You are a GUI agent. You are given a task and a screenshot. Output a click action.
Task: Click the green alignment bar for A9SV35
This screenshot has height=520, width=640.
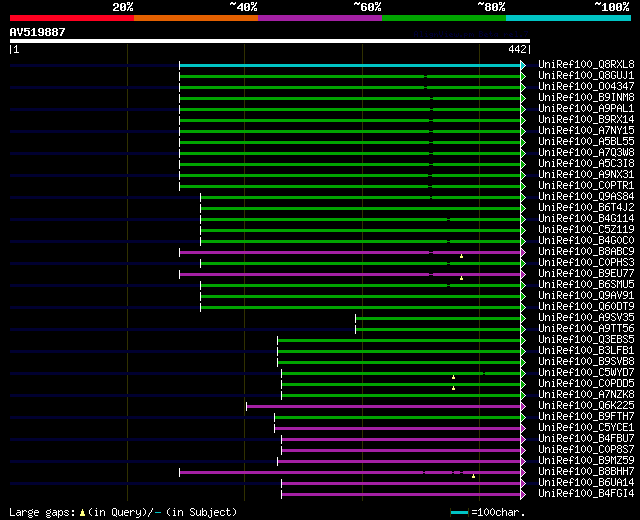pos(438,318)
